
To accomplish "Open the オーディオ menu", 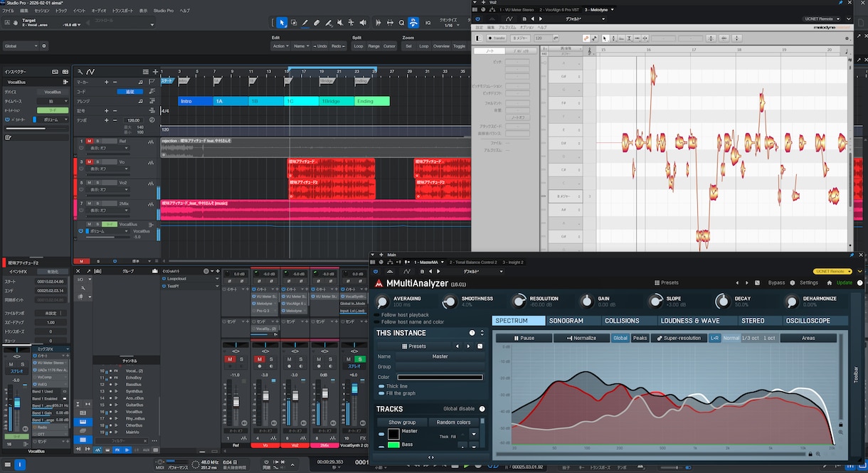I will [x=99, y=11].
